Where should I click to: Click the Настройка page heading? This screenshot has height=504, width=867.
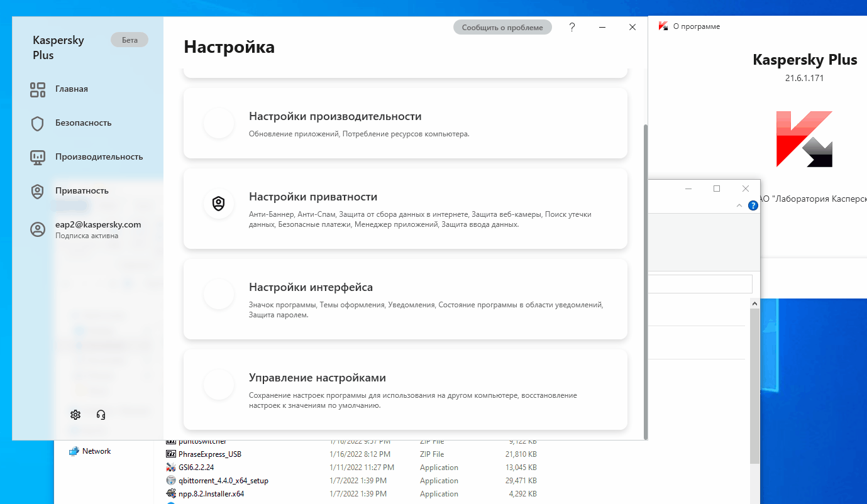(x=229, y=47)
